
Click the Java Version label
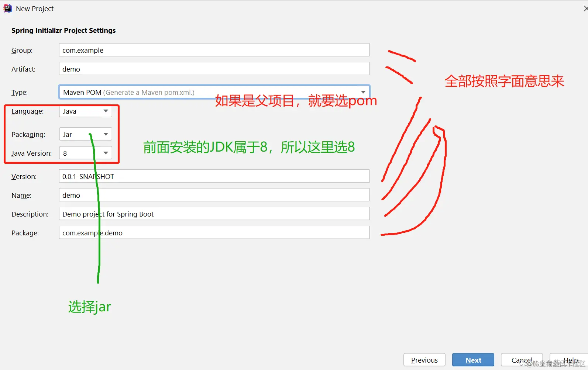31,153
